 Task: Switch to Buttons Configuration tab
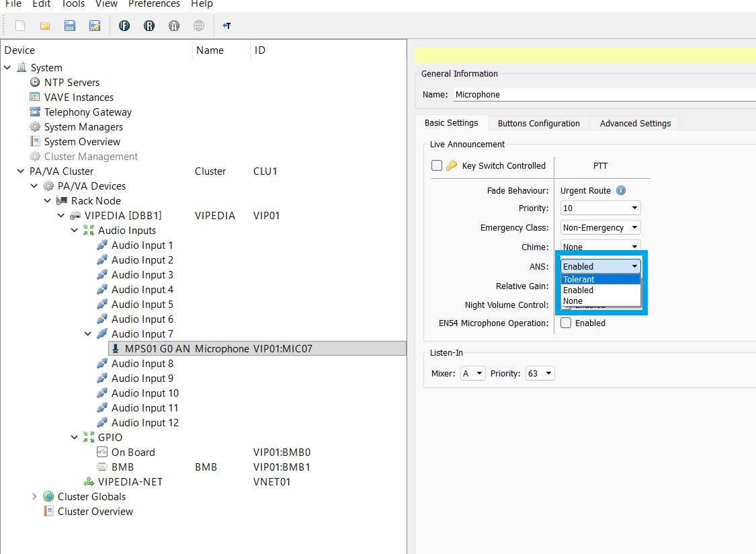[538, 124]
